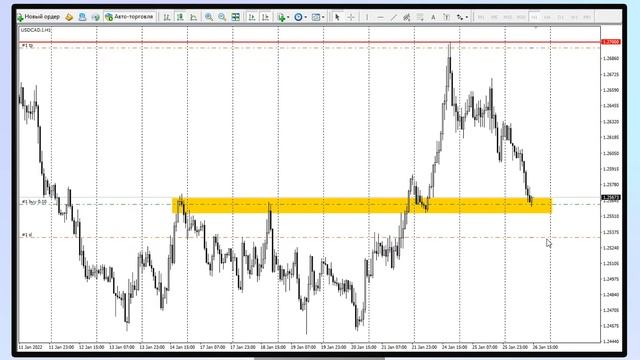The image size is (640, 360).
Task: Open the periods clock icon
Action: click(x=298, y=17)
